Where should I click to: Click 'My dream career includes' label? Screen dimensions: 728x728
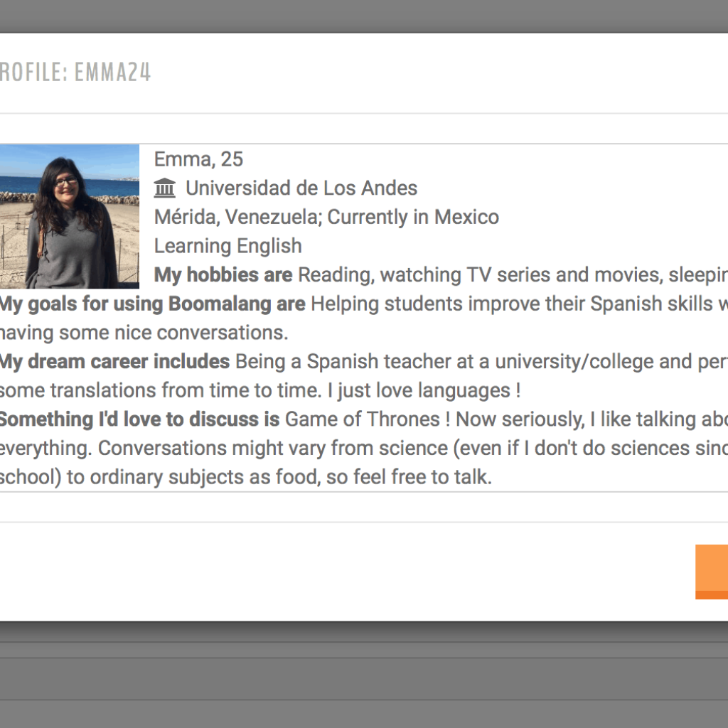click(x=114, y=362)
